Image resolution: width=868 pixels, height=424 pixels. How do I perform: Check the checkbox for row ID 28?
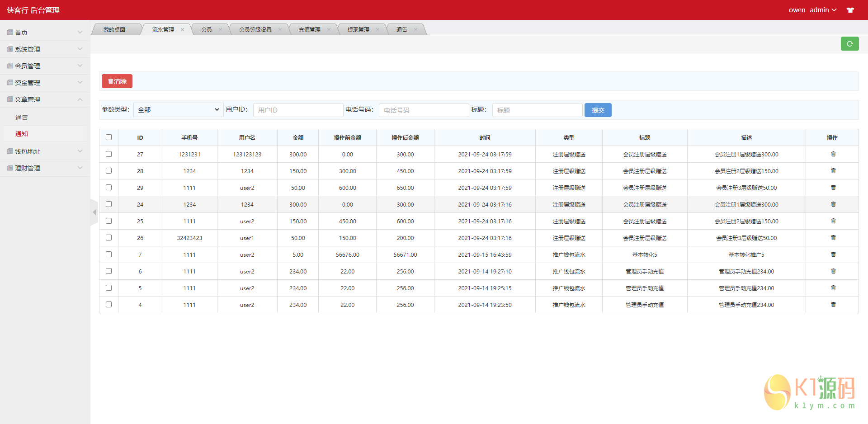[108, 171]
